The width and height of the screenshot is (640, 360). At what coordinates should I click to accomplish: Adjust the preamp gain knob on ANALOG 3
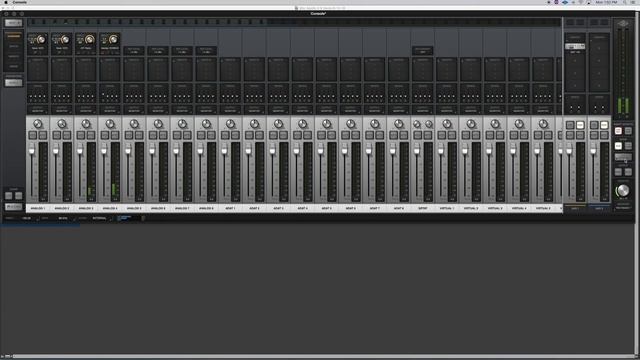(89, 40)
